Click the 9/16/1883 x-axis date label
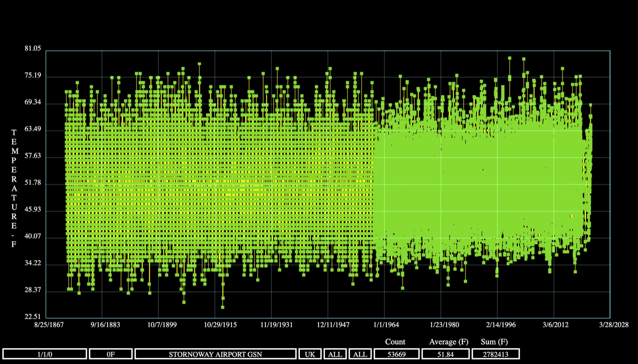 105,325
